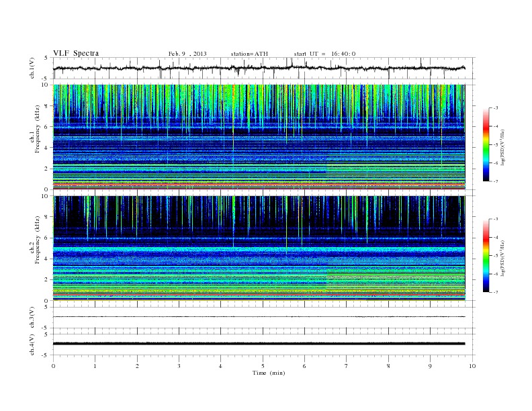This screenshot has height=411, width=532.
Task: Click the "-7" tick on ch.1 colorbar
Action: [496, 182]
